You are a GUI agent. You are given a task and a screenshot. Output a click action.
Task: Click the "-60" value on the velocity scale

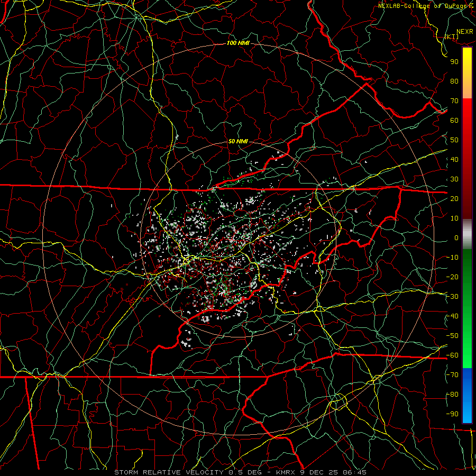tap(452, 355)
